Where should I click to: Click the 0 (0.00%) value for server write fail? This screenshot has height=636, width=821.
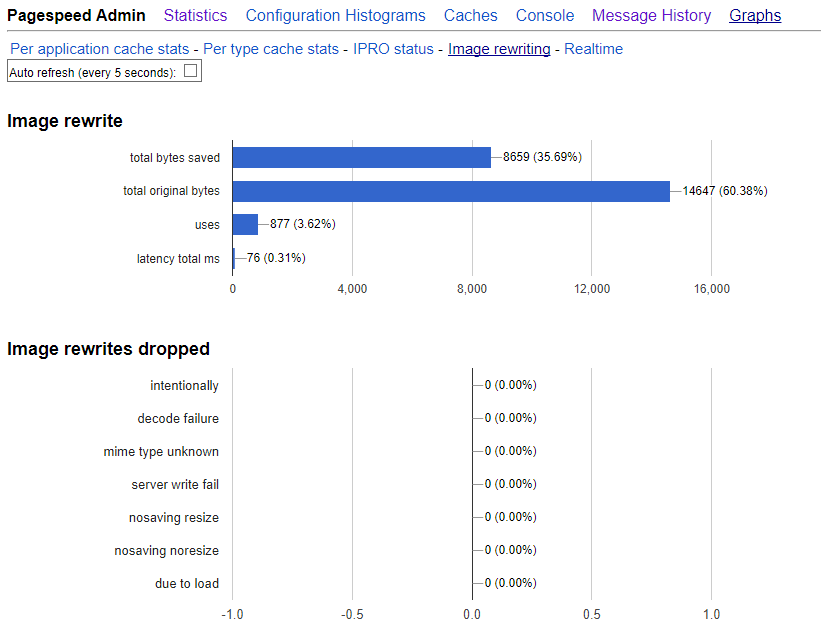[511, 484]
